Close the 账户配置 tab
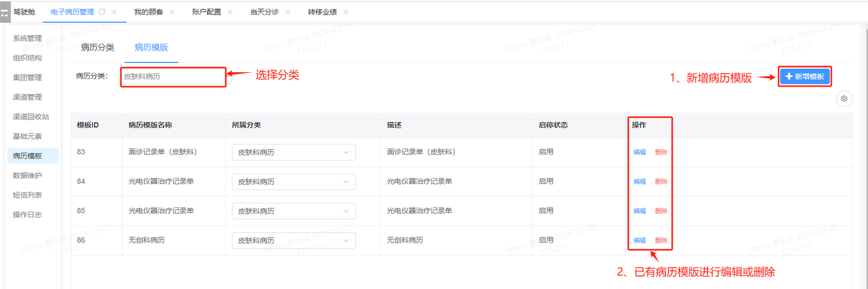 [x=230, y=12]
